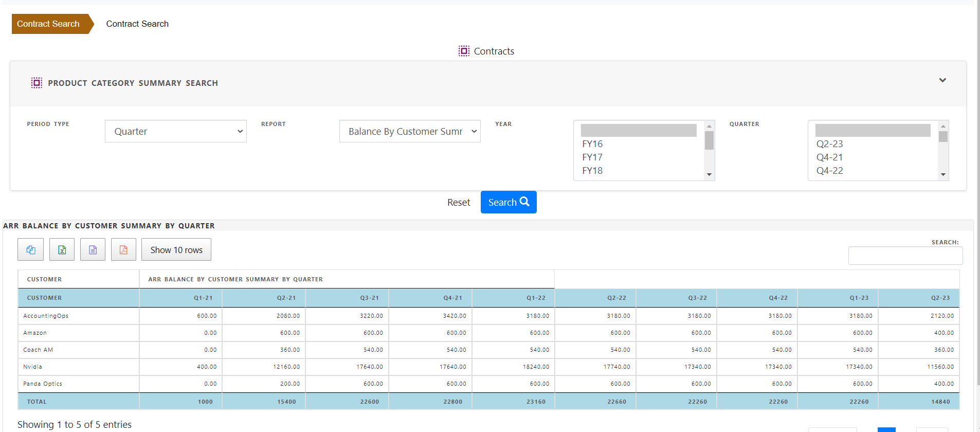980x432 pixels.
Task: Click the Search button
Action: [509, 202]
